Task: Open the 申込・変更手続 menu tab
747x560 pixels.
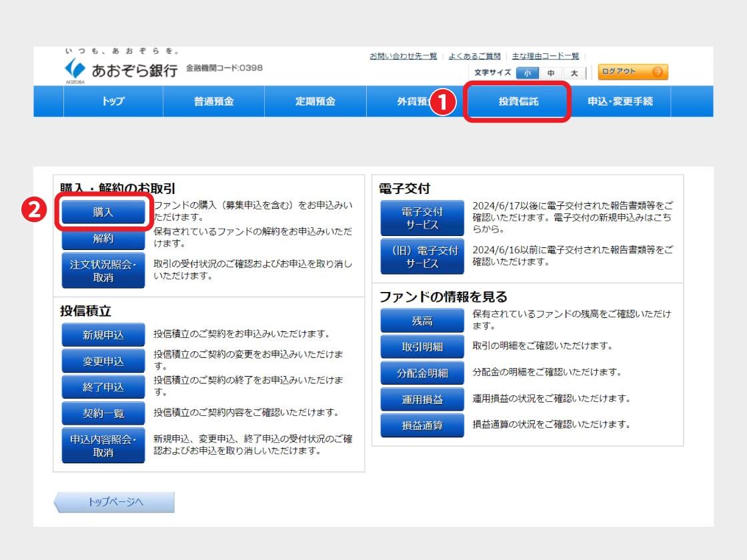Action: pos(620,101)
